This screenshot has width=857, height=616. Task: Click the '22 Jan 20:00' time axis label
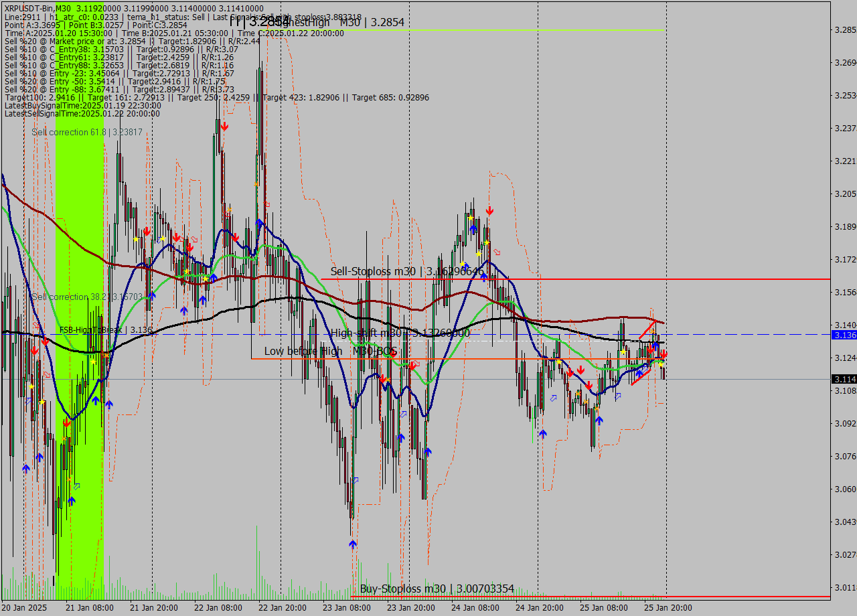282,607
